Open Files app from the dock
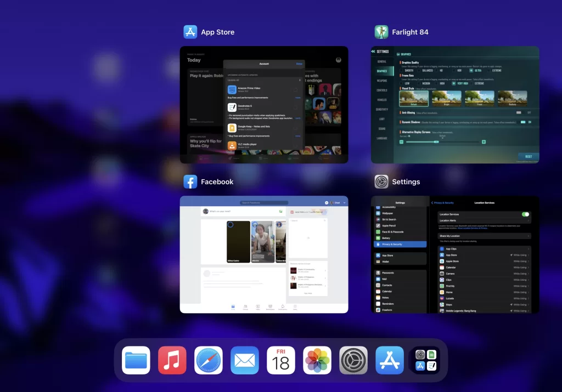 click(136, 360)
